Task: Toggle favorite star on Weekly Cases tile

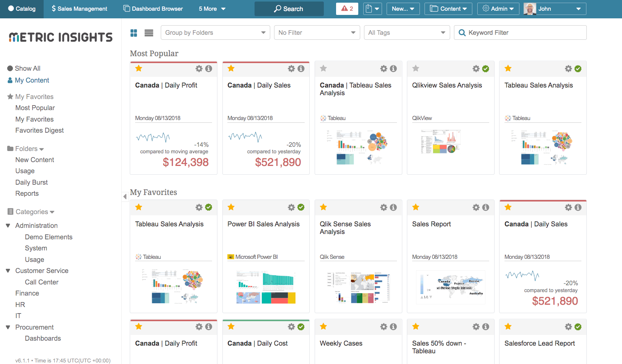Action: pos(323,327)
